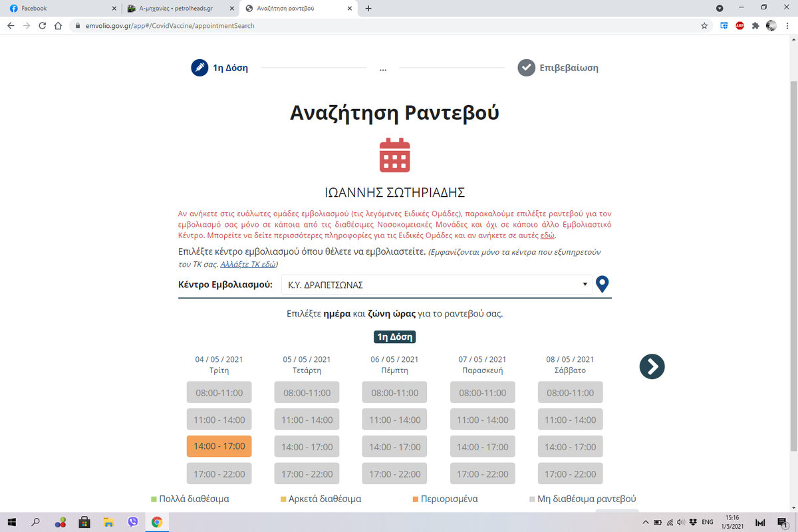Open the volume control icon
Screen dimensions: 798x532
pos(681,522)
